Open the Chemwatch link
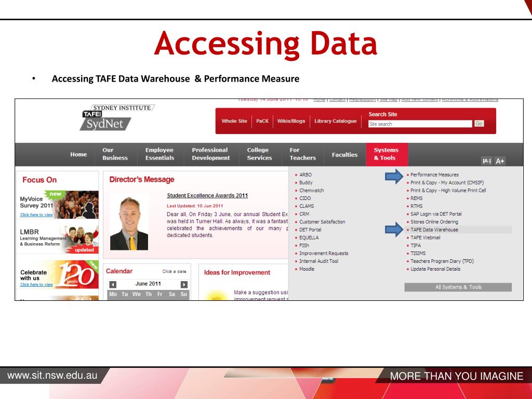 point(311,190)
